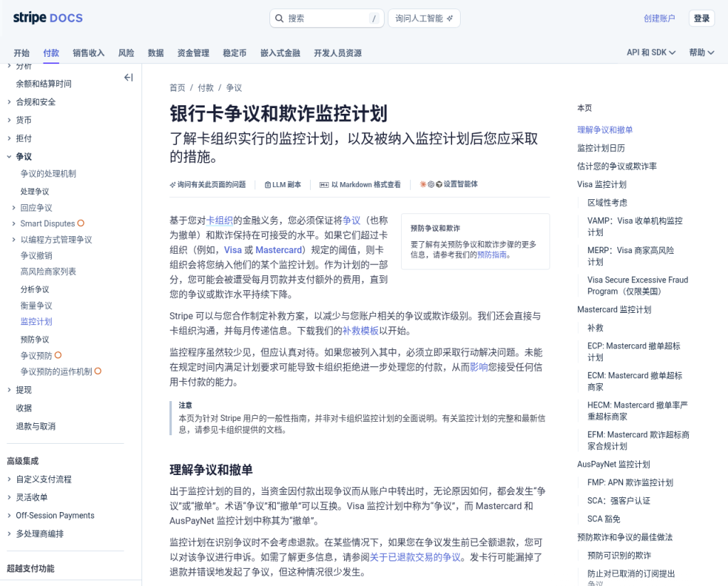Open the 数据 navigation tab
Screen dimensions: 728x586
[x=156, y=53]
